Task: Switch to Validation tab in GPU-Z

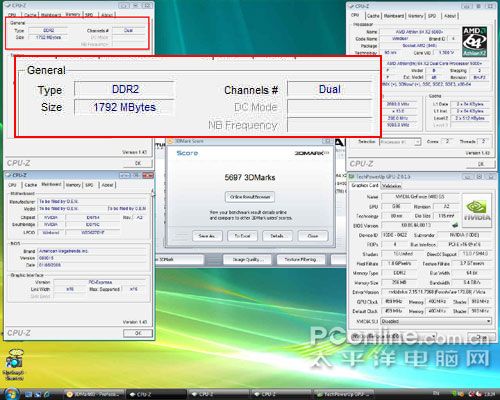Action: coord(391,186)
